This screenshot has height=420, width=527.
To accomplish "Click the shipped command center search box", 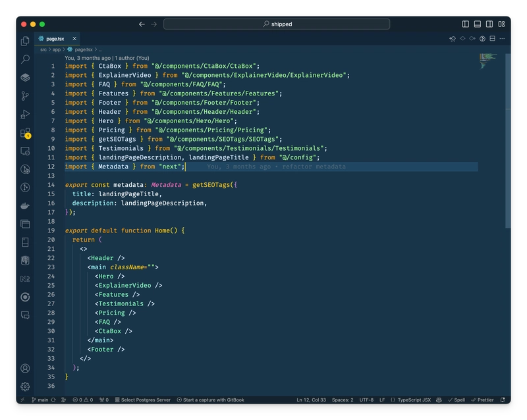I will [277, 24].
